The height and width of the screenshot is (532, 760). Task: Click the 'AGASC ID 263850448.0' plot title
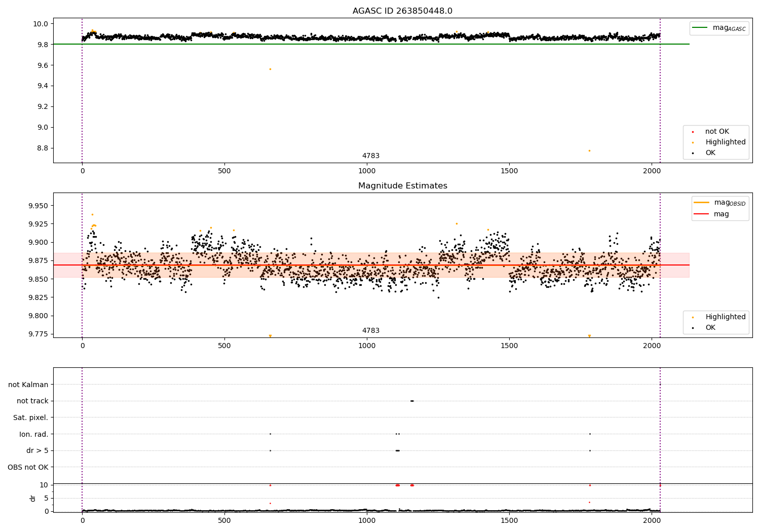point(402,11)
